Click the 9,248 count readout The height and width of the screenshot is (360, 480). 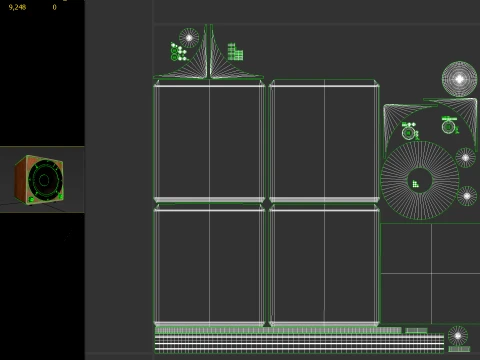click(17, 7)
